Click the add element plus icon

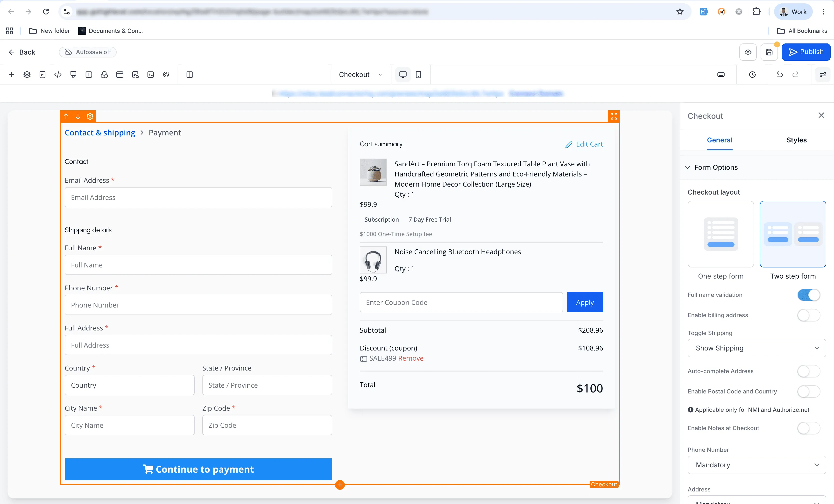click(12, 74)
